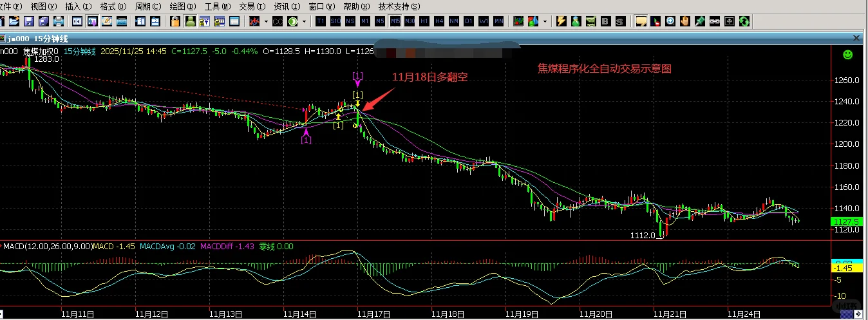
Task: Open the 格式(O) menu
Action: pos(113,6)
